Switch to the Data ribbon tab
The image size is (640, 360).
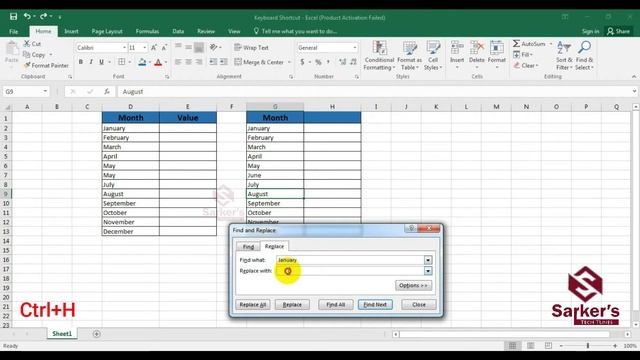tap(178, 31)
